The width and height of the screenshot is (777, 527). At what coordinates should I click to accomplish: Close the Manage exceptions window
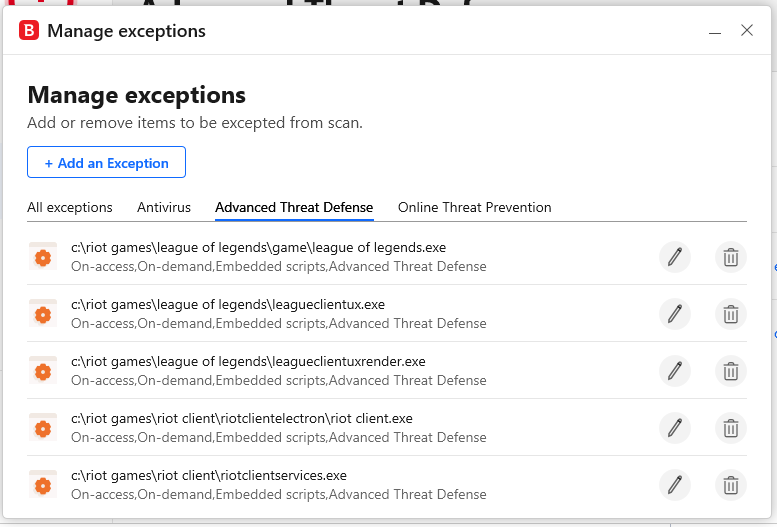(747, 30)
